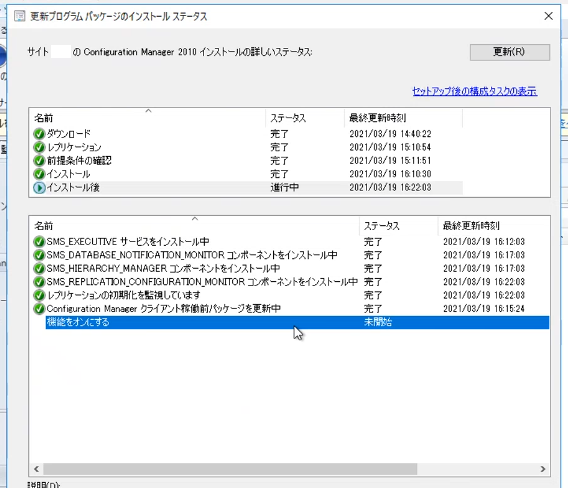Click left arrow of horizontal scrollbar

tap(36, 469)
